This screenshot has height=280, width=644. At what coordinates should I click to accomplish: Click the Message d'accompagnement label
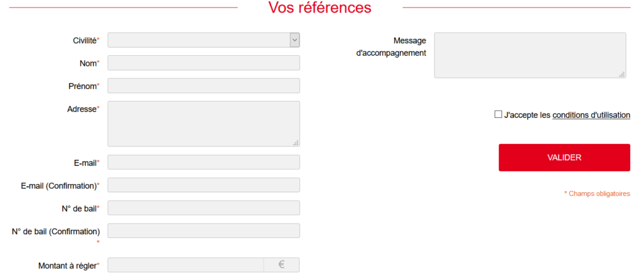click(x=391, y=46)
